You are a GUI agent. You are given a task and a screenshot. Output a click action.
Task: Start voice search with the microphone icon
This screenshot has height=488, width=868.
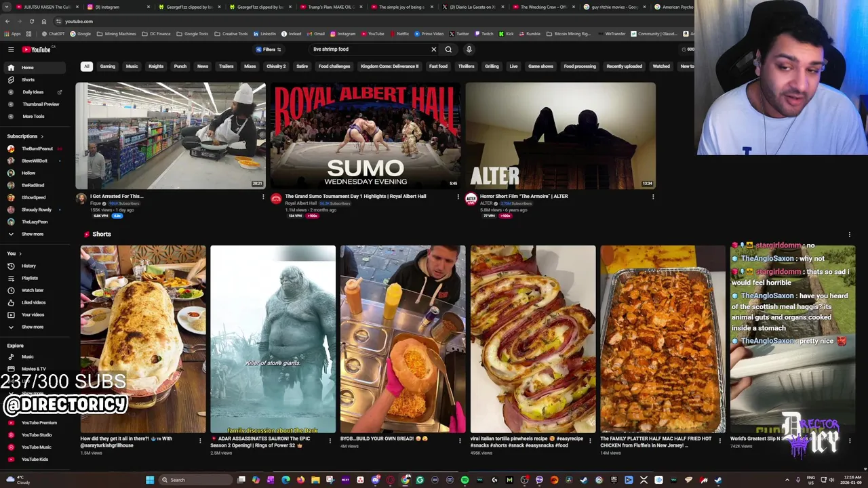point(469,49)
